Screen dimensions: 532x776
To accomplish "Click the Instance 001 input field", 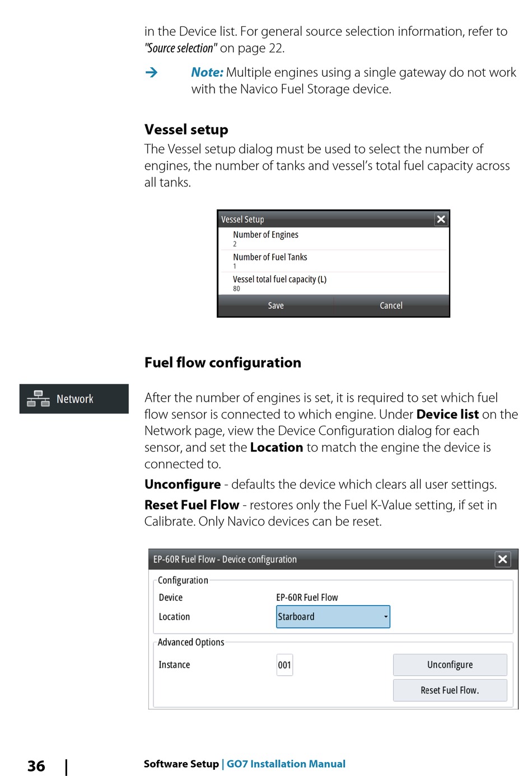I will 284,665.
